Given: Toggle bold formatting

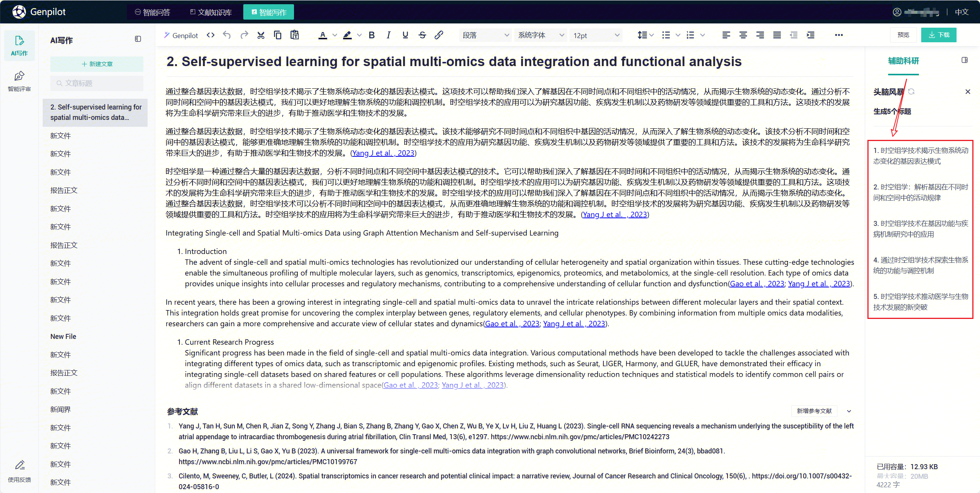Looking at the screenshot, I should click(x=372, y=35).
